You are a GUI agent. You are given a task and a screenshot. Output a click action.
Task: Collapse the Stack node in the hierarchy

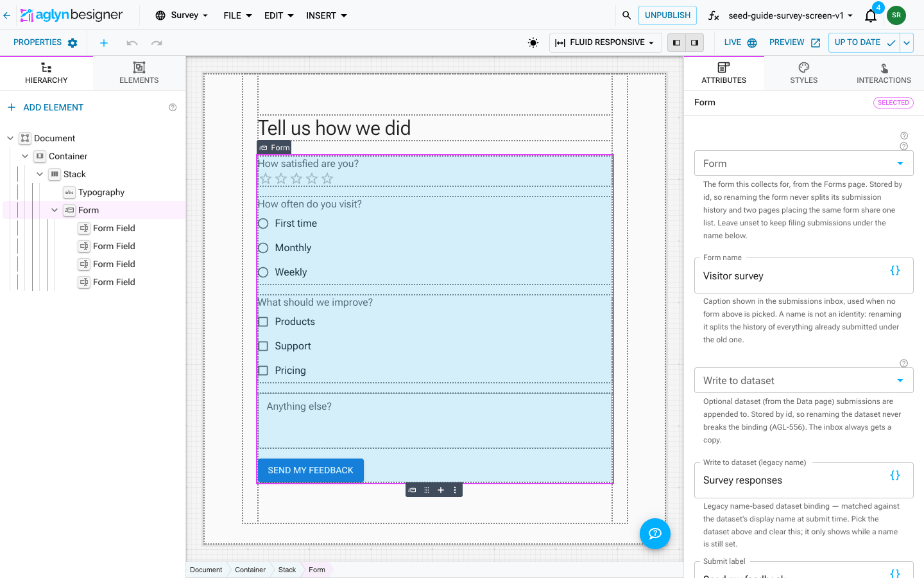pos(40,174)
